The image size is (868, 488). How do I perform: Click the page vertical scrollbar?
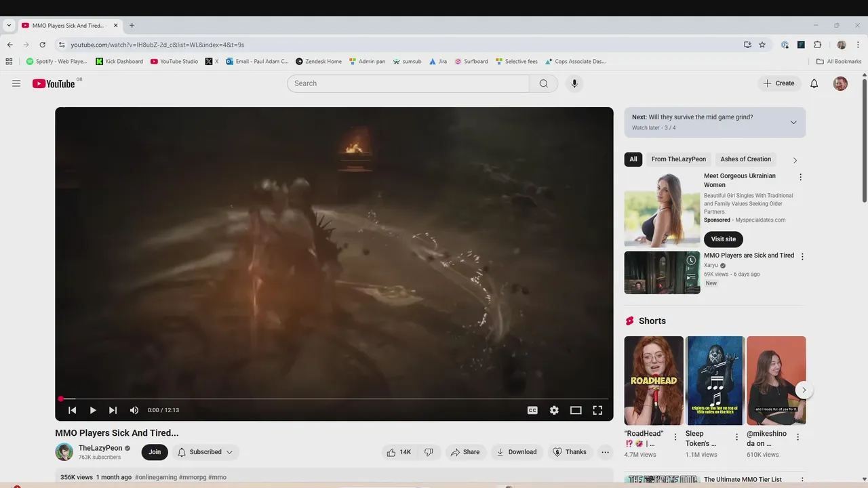tap(865, 142)
